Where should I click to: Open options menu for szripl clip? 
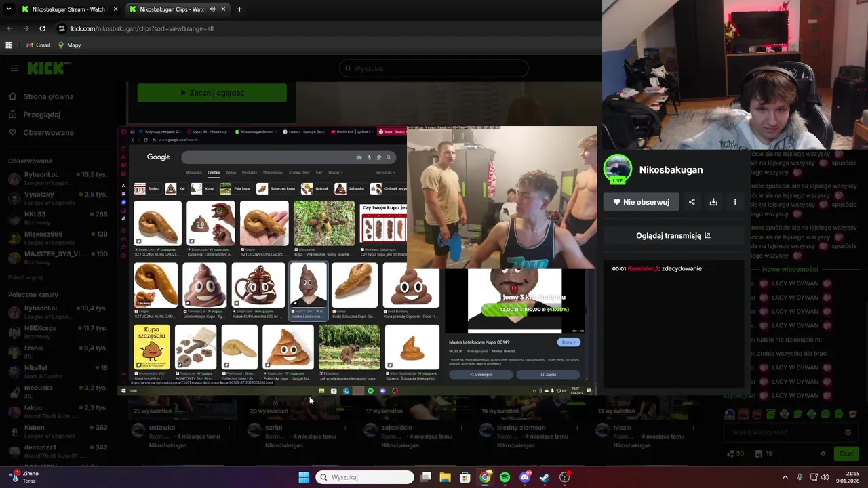pos(345,428)
